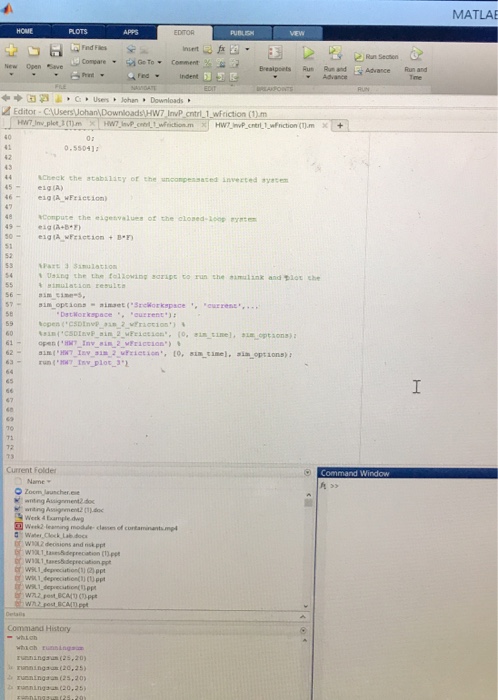Expand the New dropdown arrow
The image size is (498, 700).
point(11,75)
